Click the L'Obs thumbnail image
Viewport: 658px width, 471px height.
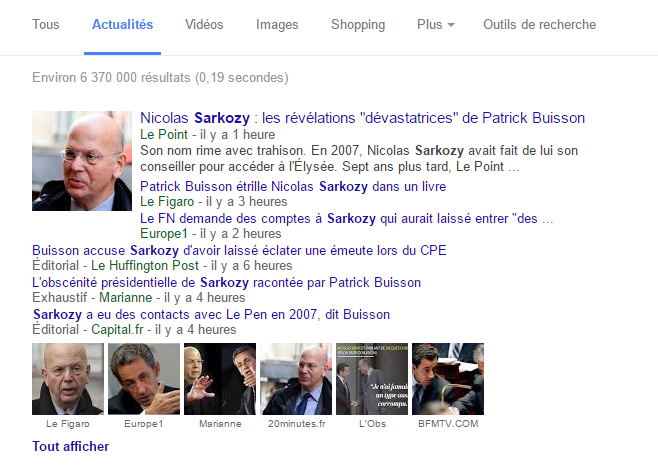(372, 379)
